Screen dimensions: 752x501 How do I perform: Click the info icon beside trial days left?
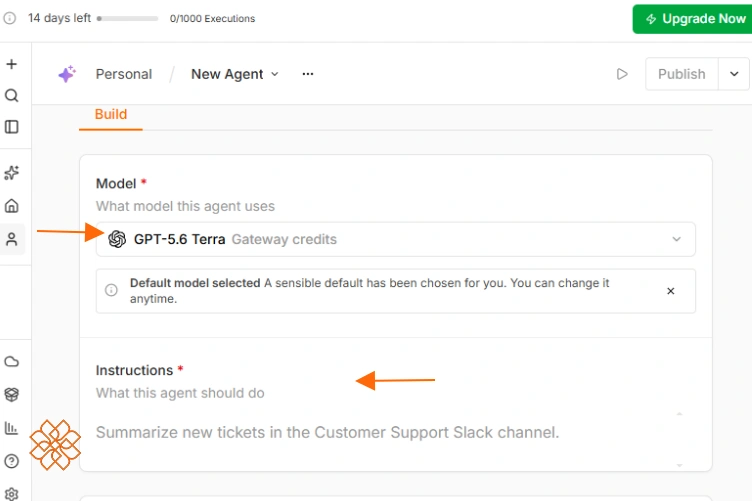coord(10,18)
